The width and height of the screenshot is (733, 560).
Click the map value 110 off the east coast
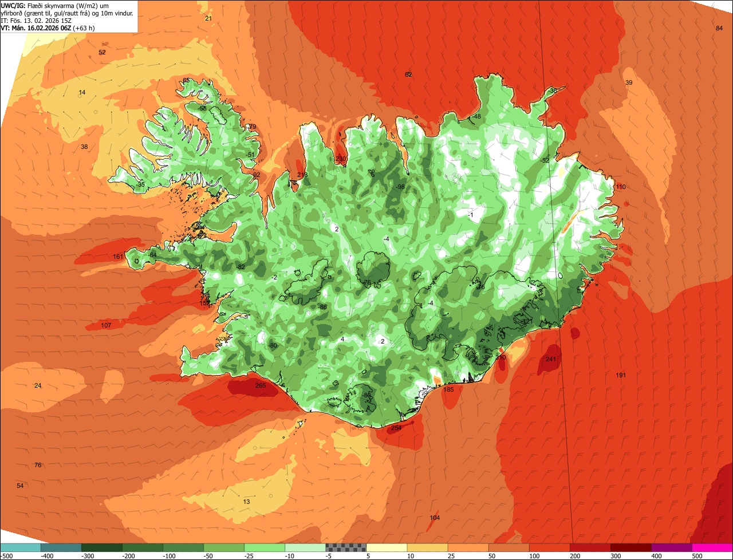click(621, 187)
